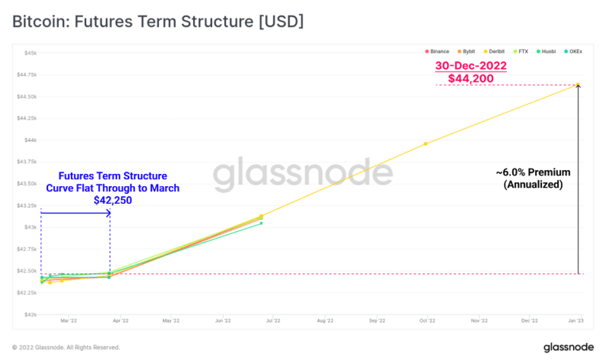Image resolution: width=604 pixels, height=364 pixels.
Task: Click the Sep '22 x-axis label
Action: click(x=376, y=321)
